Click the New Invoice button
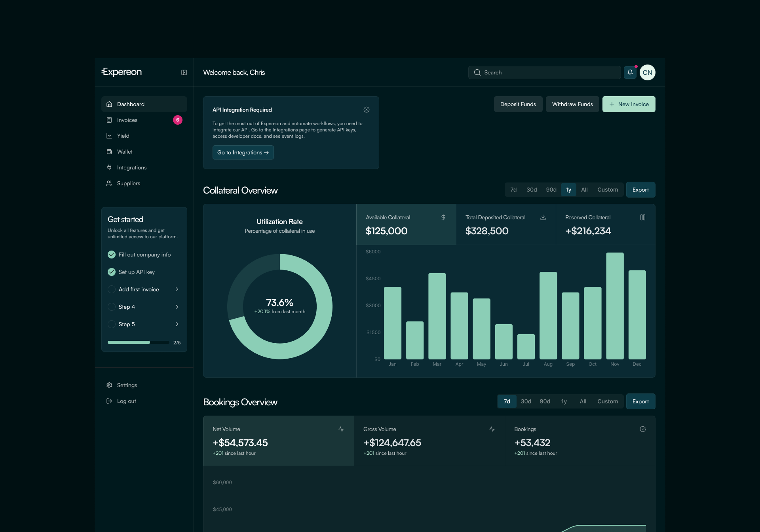This screenshot has width=760, height=532. [629, 104]
